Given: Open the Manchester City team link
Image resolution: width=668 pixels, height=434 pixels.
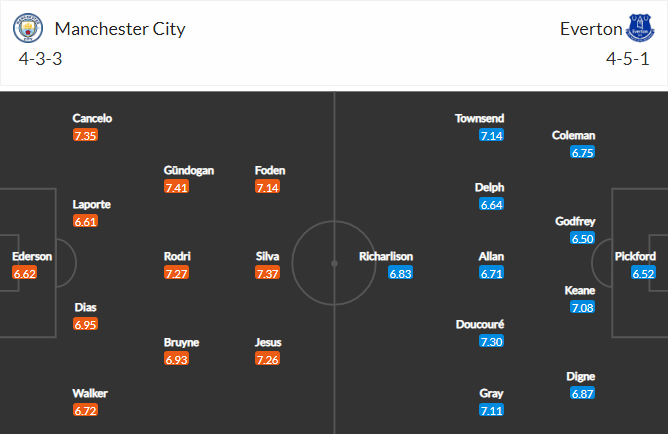Looking at the screenshot, I should pos(119,28).
